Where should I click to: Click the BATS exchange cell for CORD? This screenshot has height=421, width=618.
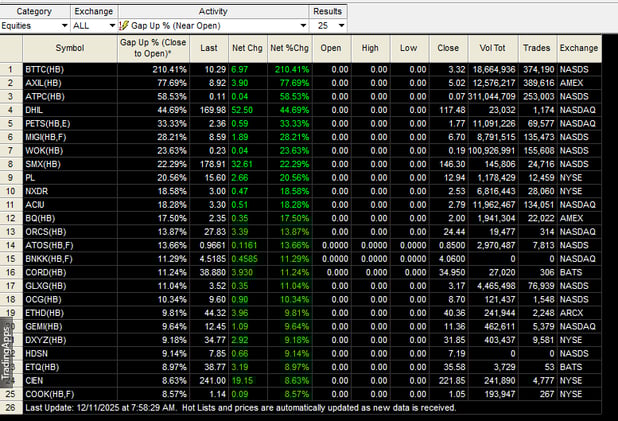pos(571,272)
